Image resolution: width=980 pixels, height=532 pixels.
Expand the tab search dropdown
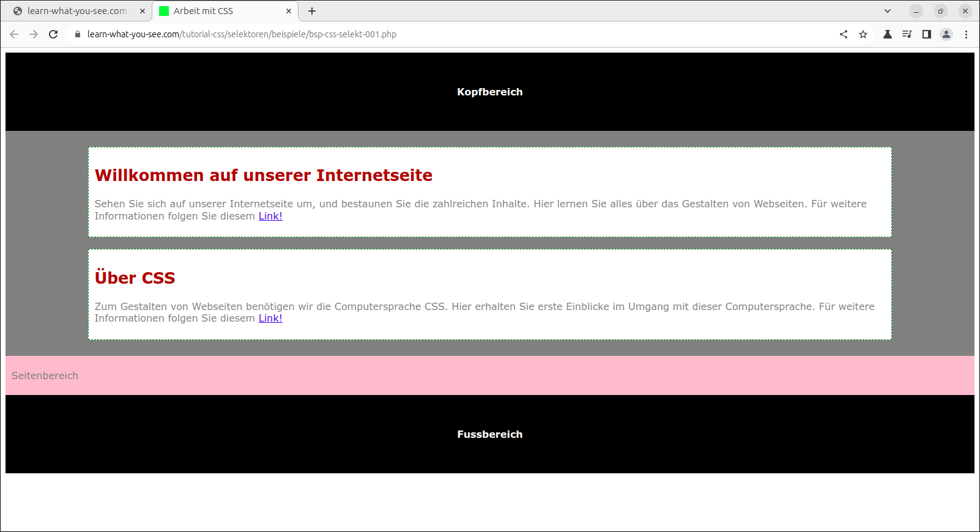[x=888, y=11]
